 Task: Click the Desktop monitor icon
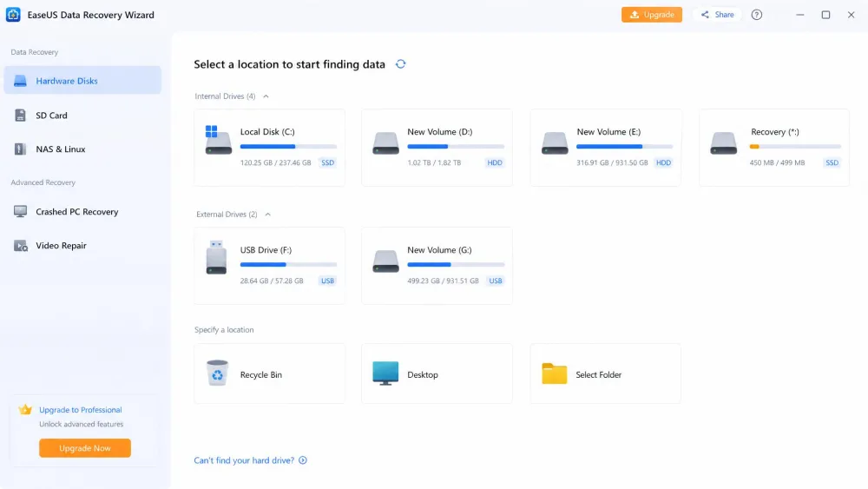[385, 373]
